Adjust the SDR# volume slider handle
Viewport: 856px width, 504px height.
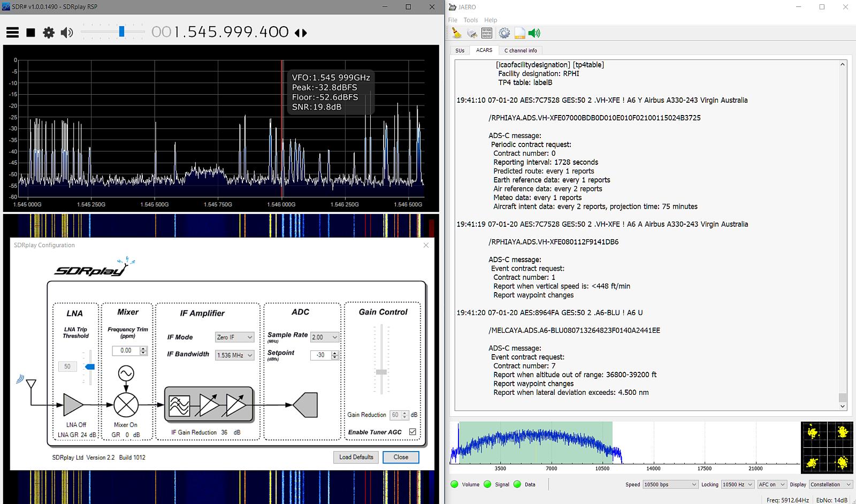(121, 32)
